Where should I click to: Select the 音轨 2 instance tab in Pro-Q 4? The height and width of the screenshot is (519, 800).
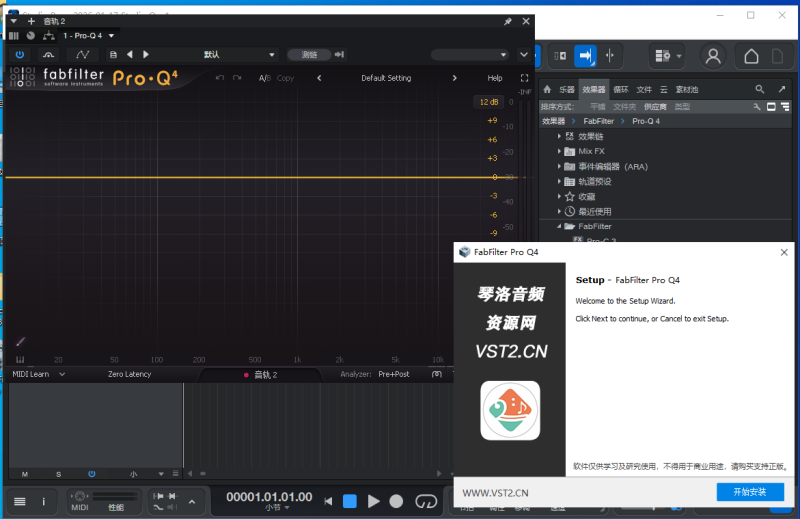tap(261, 375)
